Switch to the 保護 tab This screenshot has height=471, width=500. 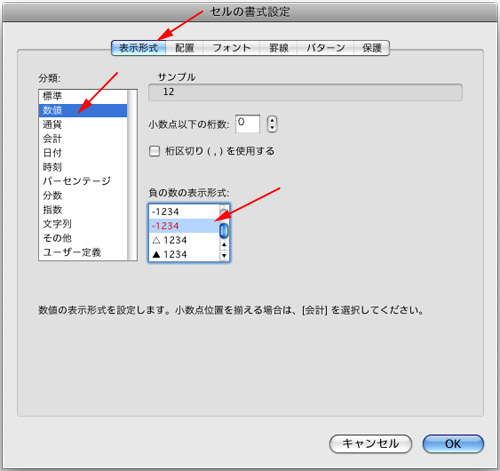pos(371,48)
